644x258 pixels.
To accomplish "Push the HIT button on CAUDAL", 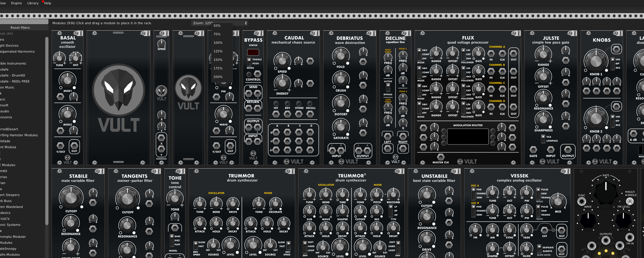I will pos(276,104).
